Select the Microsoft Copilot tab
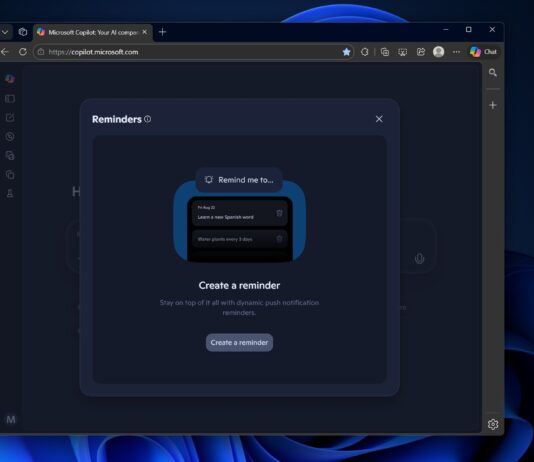Screen dimensions: 534x462 tap(92, 32)
